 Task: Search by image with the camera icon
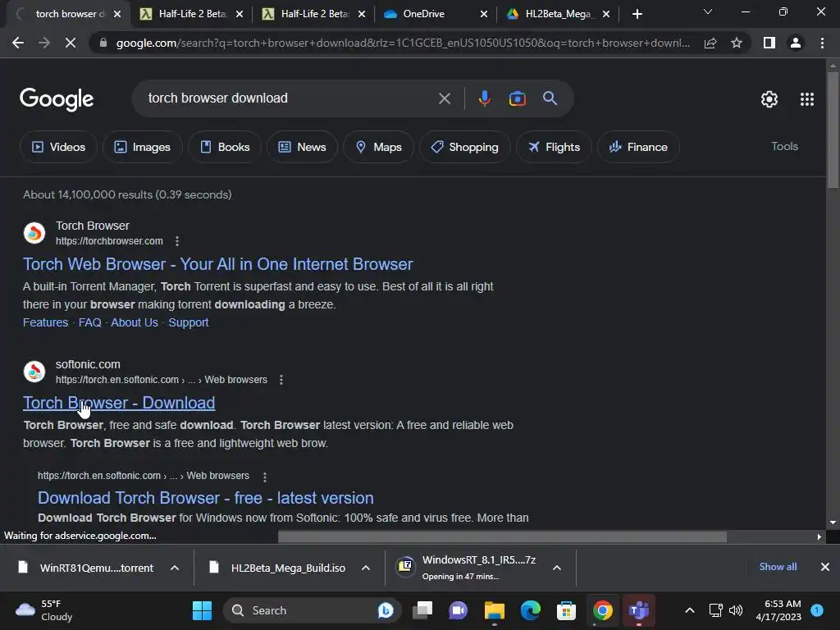click(517, 98)
